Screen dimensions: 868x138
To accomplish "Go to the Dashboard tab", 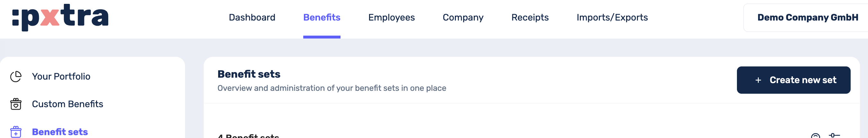I will tap(252, 18).
